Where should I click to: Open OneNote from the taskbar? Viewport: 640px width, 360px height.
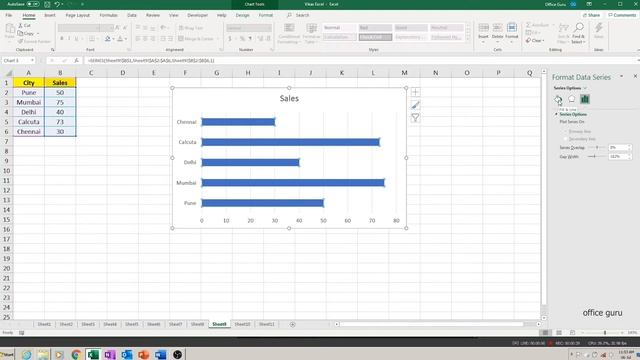tap(109, 354)
